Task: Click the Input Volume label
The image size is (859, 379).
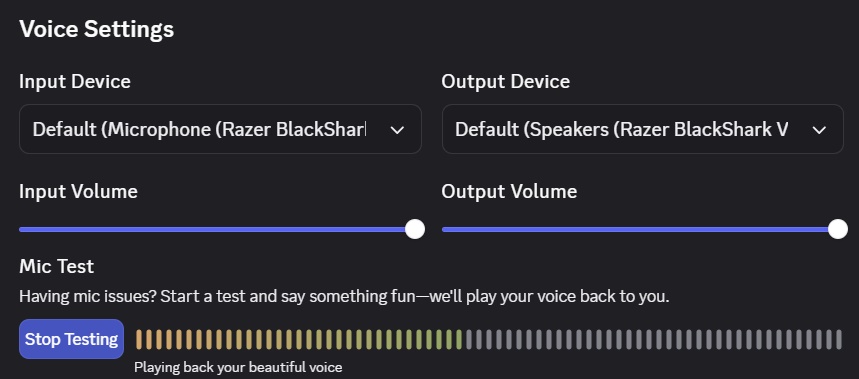Action: (78, 192)
